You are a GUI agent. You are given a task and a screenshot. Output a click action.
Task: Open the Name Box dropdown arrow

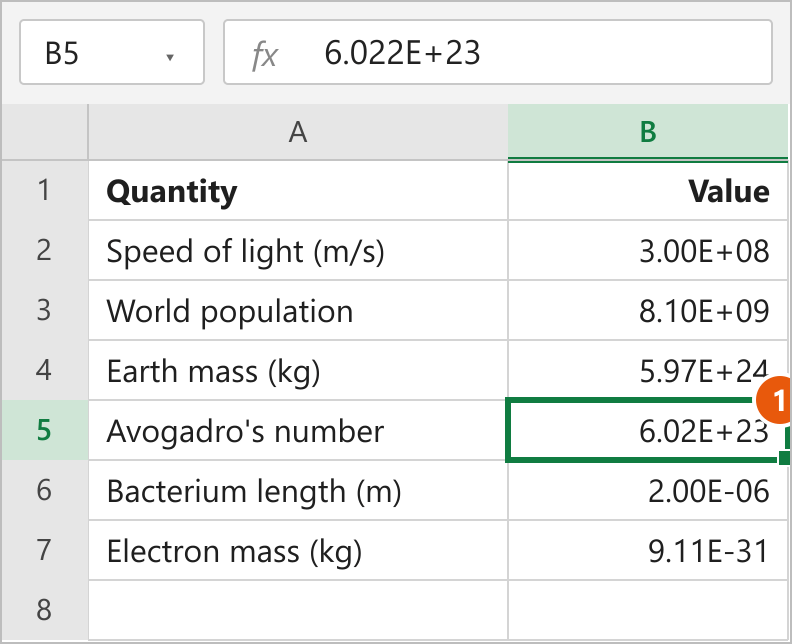[x=170, y=57]
